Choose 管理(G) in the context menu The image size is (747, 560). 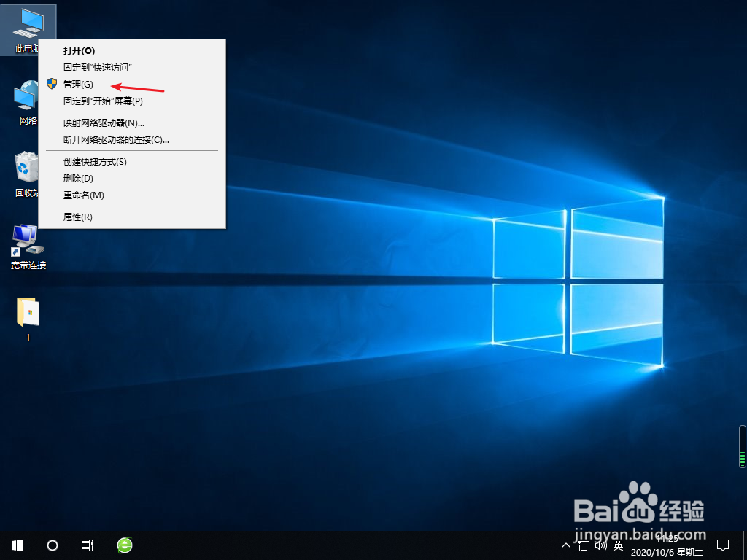pos(132,85)
